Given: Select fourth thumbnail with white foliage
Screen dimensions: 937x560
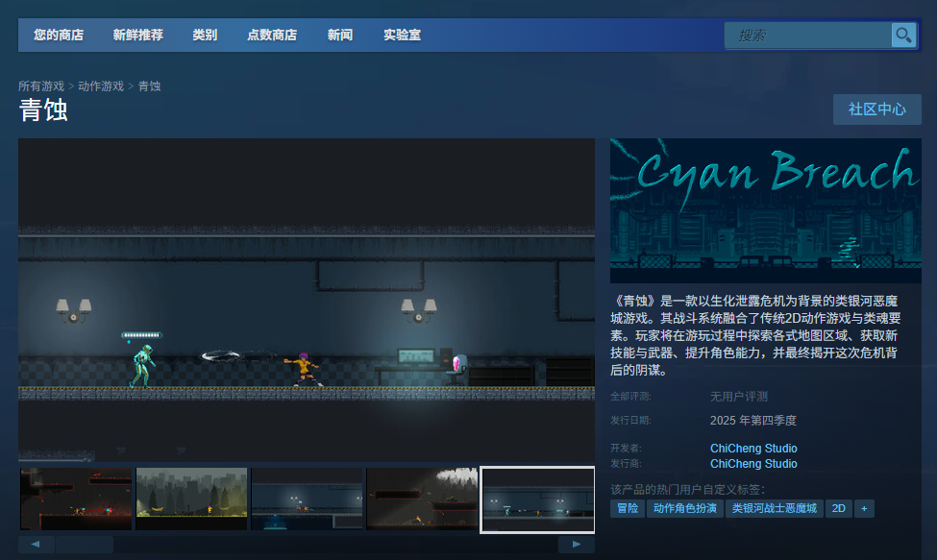Looking at the screenshot, I should click(x=422, y=499).
